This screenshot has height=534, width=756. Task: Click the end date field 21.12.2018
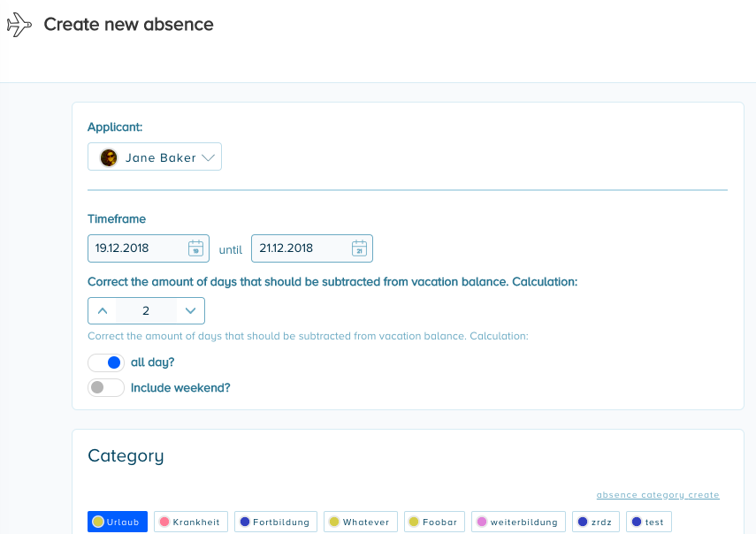pyautogui.click(x=312, y=248)
